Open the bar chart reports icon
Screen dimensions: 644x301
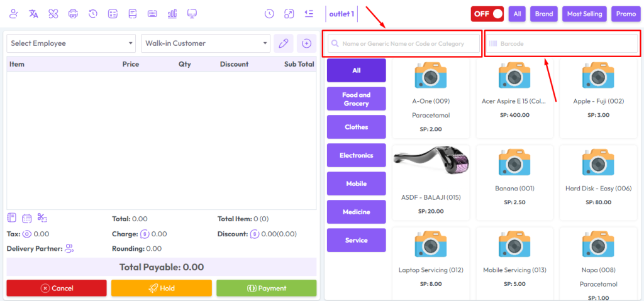(172, 14)
